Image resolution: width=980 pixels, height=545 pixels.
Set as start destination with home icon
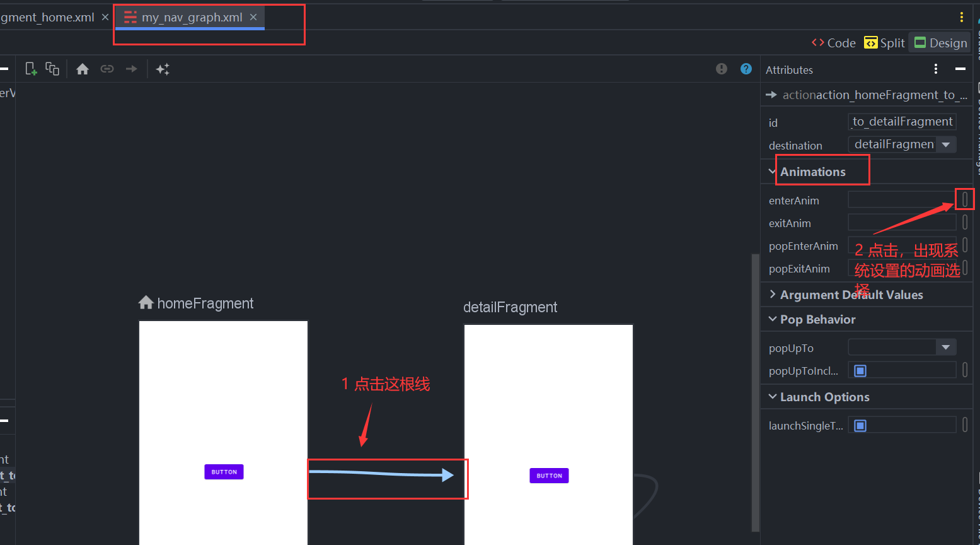pyautogui.click(x=83, y=69)
